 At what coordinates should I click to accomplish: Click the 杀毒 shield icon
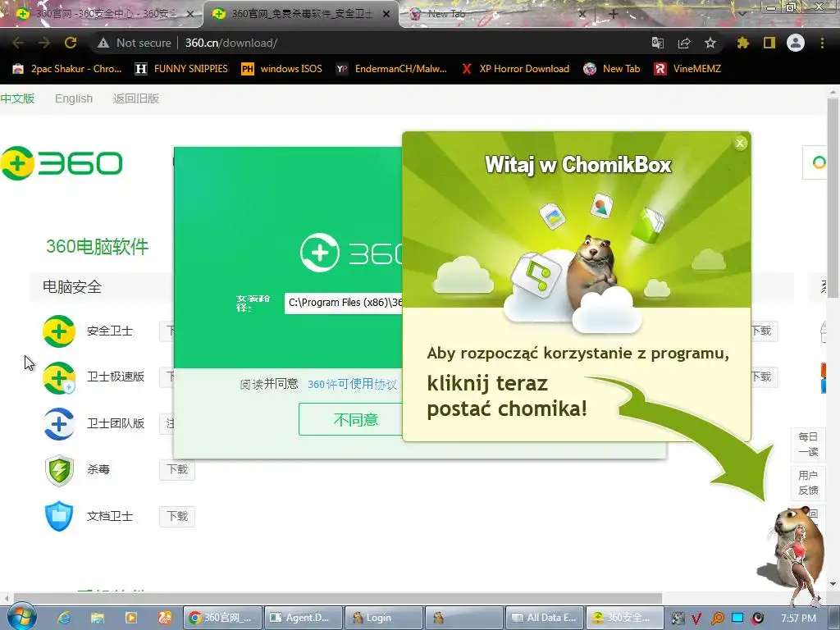[59, 470]
